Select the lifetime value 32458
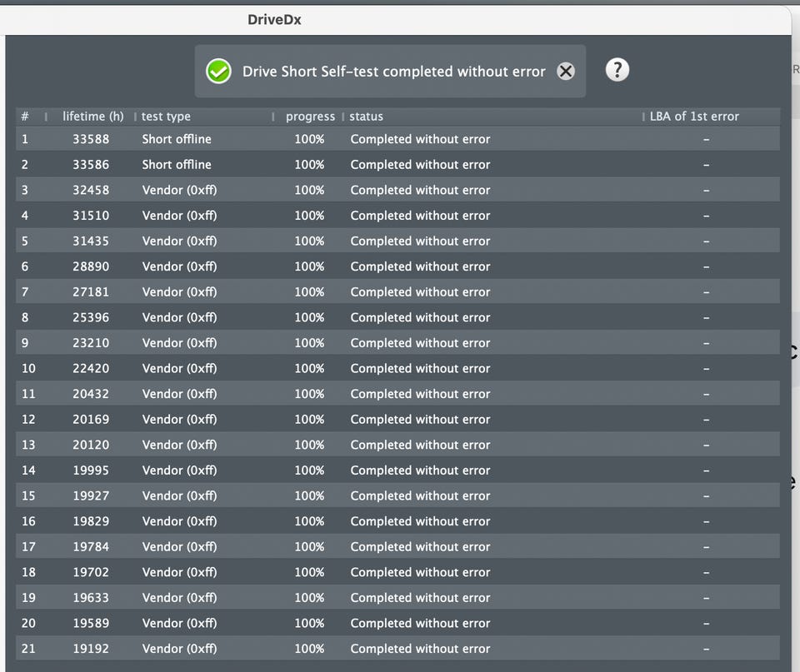This screenshot has width=800, height=672. (91, 190)
